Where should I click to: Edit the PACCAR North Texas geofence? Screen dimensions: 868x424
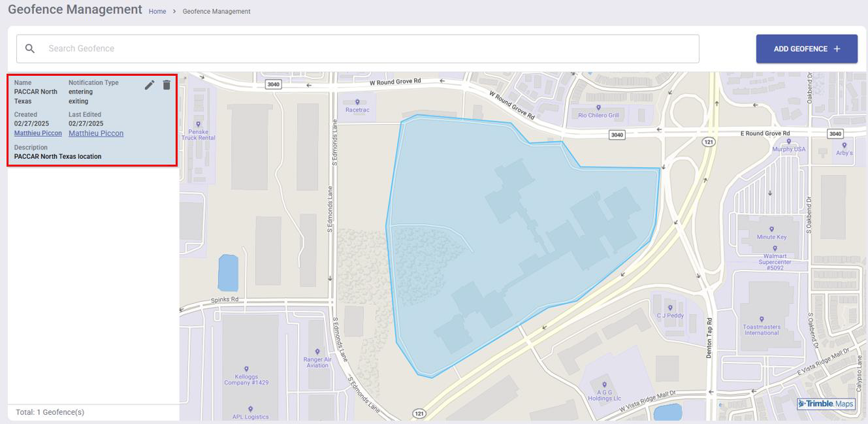pyautogui.click(x=150, y=85)
